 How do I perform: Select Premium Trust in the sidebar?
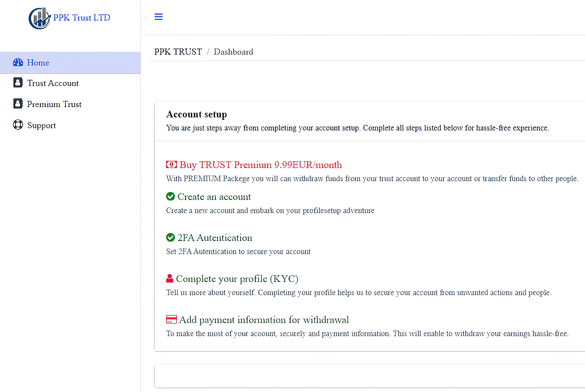click(x=54, y=104)
